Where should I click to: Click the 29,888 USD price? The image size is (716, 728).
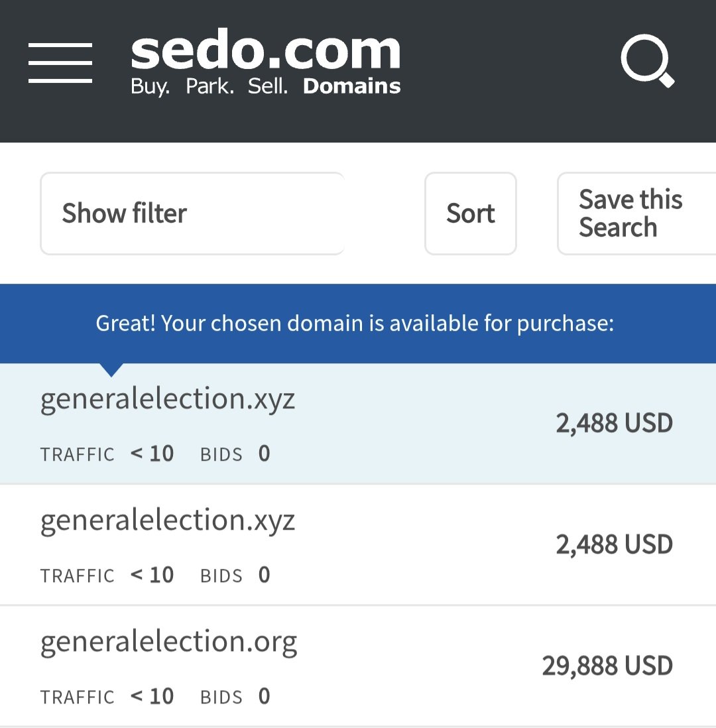pyautogui.click(x=607, y=666)
